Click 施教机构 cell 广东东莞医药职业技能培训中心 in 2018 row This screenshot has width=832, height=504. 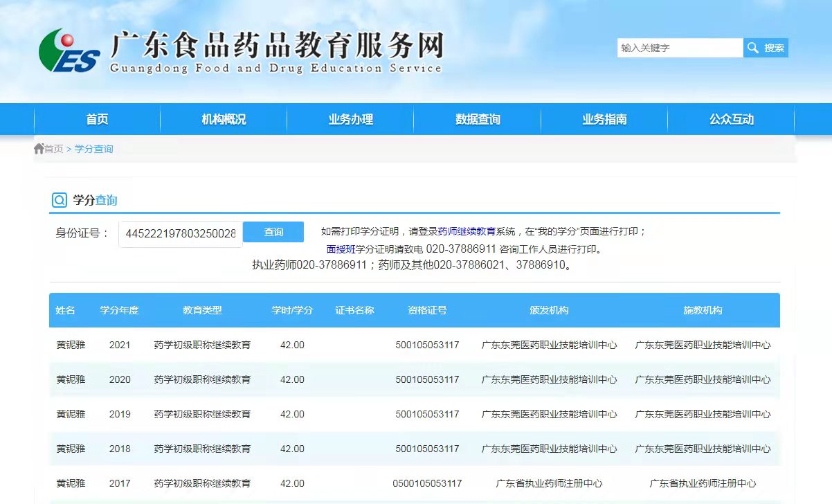703,449
